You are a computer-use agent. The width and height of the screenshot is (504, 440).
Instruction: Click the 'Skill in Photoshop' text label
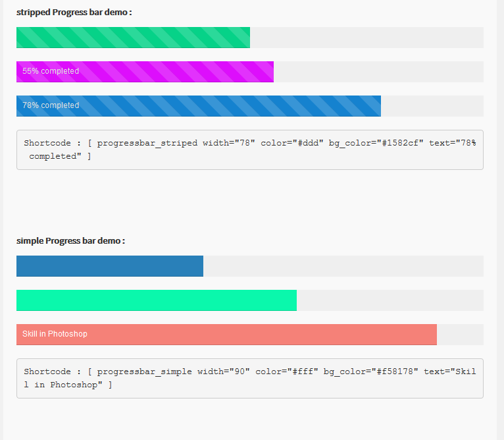pos(55,334)
